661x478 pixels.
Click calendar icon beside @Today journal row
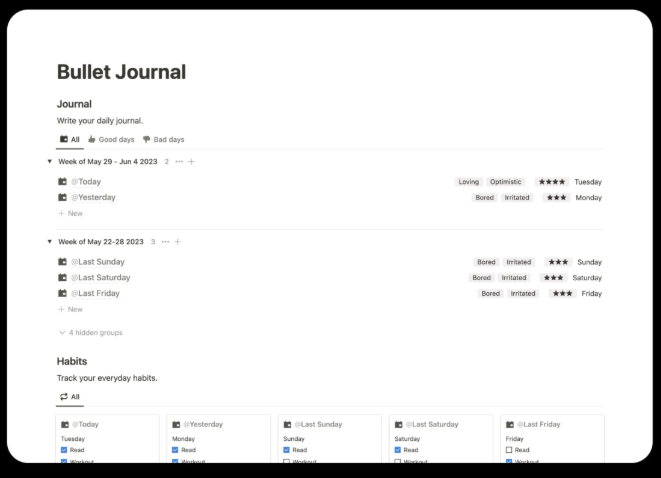pos(62,181)
